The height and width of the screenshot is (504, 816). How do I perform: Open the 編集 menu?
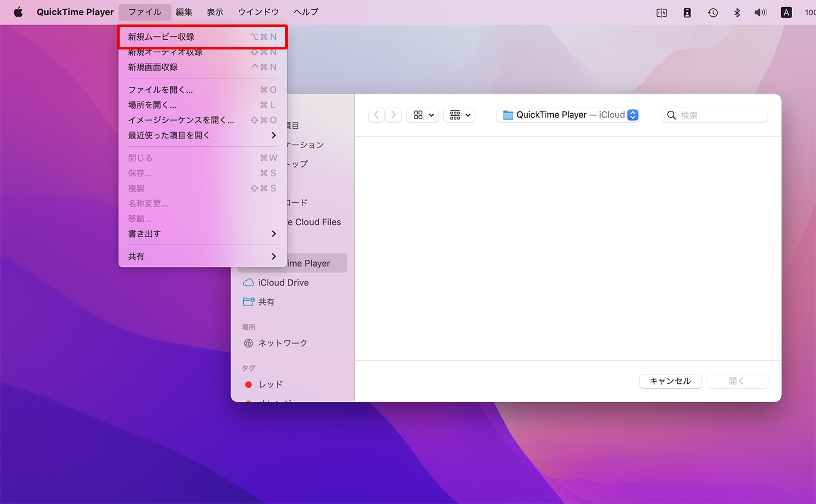tap(184, 12)
